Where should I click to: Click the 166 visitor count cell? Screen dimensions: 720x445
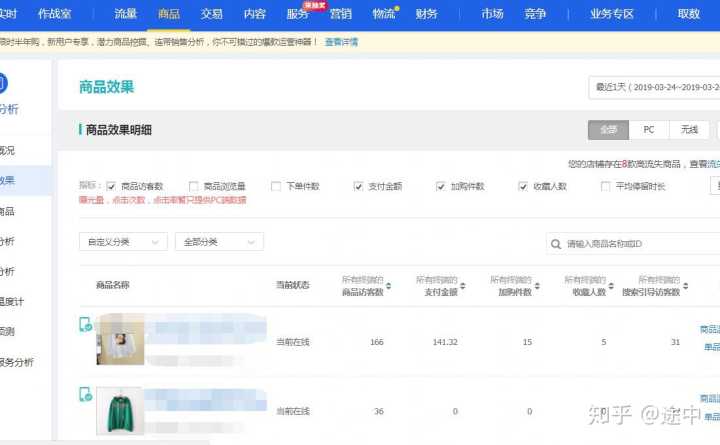[377, 342]
